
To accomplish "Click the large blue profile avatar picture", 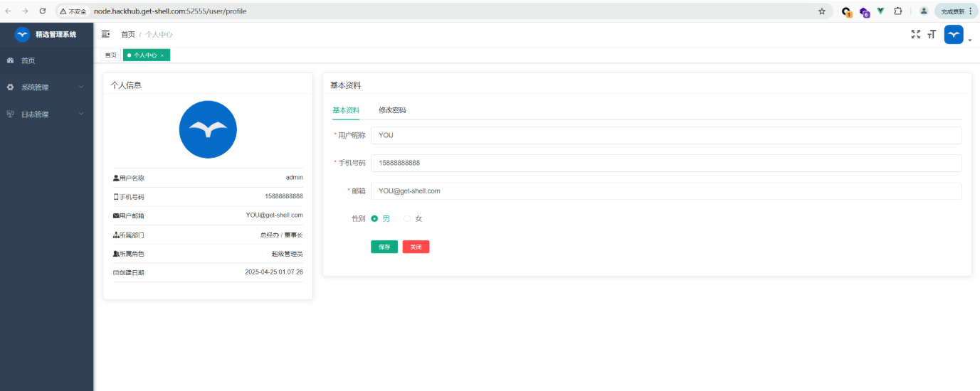I will [208, 129].
